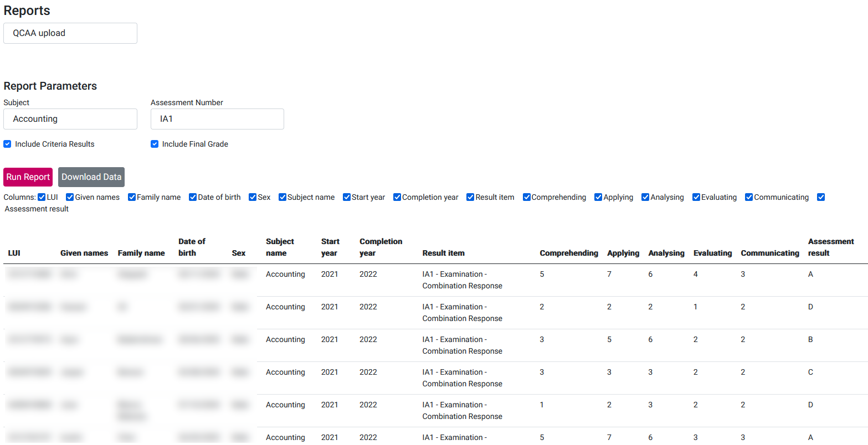Uncheck the Date of birth column

193,196
